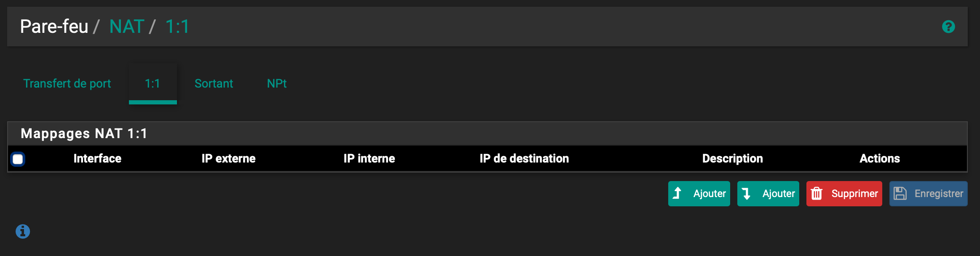This screenshot has height=256, width=980.
Task: Switch to the Transfert de port tab
Action: pos(67,83)
